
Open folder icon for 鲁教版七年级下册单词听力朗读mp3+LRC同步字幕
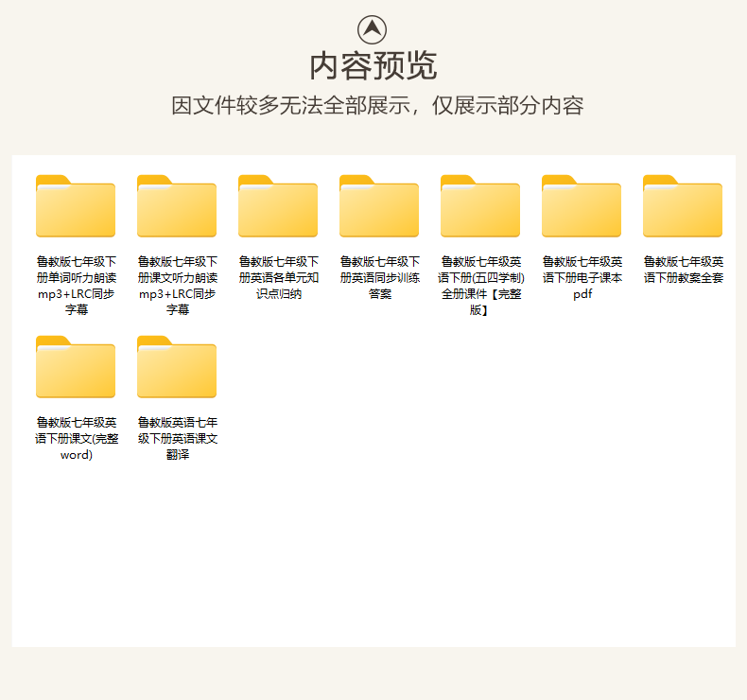point(76,206)
